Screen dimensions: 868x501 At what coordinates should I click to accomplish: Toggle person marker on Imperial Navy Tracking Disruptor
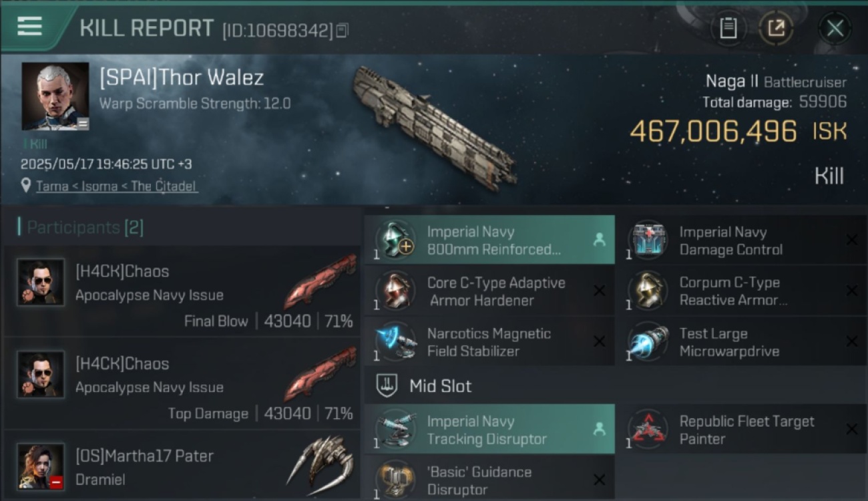coord(599,430)
